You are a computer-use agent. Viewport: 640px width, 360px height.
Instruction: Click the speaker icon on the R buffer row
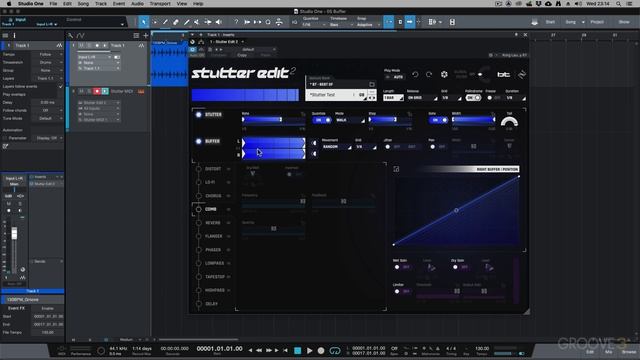point(314,154)
